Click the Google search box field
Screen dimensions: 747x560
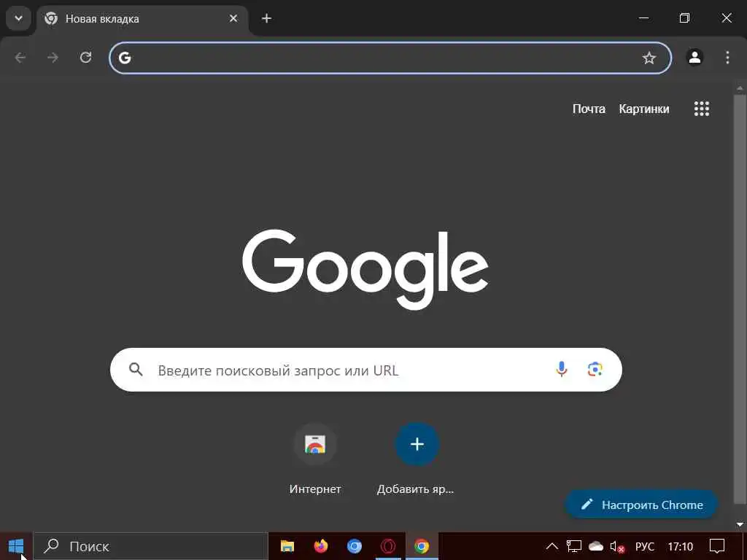pyautogui.click(x=366, y=370)
